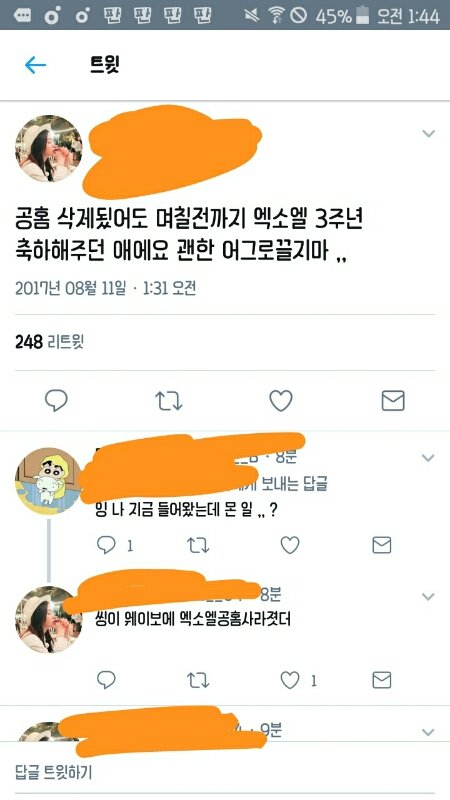Open Shin-chan cartoon avatar profile

coord(48,481)
